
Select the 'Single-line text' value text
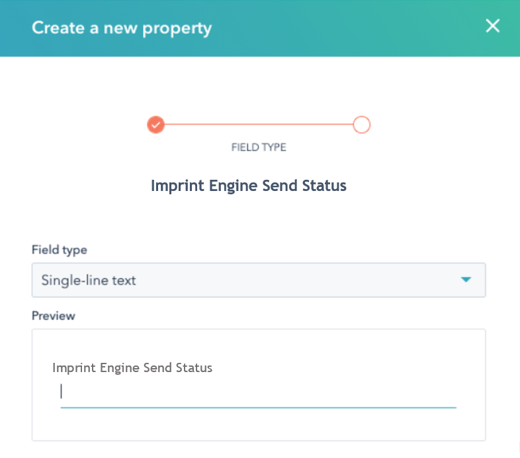88,280
